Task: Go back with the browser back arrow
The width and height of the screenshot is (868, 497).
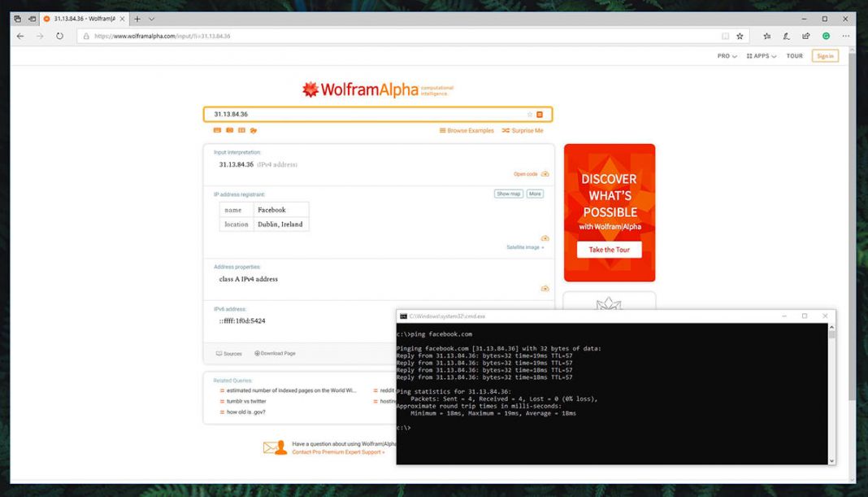Action: click(20, 36)
